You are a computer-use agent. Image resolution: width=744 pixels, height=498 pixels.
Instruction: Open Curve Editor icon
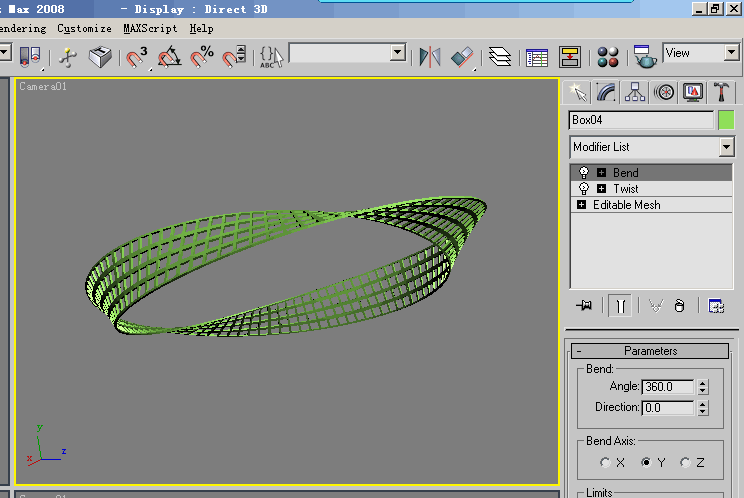537,57
